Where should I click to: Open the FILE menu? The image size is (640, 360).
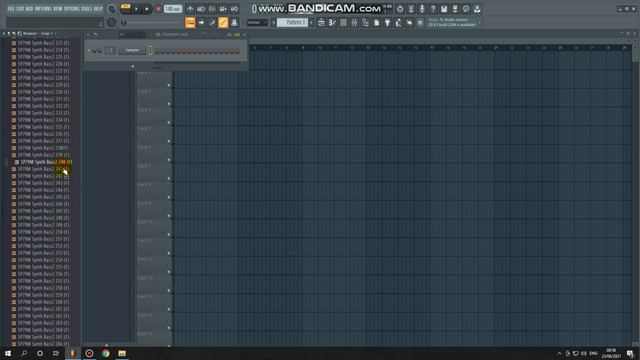click(x=11, y=9)
